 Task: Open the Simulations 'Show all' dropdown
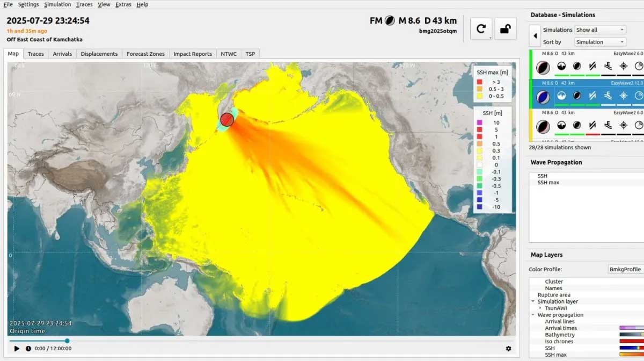[600, 30]
